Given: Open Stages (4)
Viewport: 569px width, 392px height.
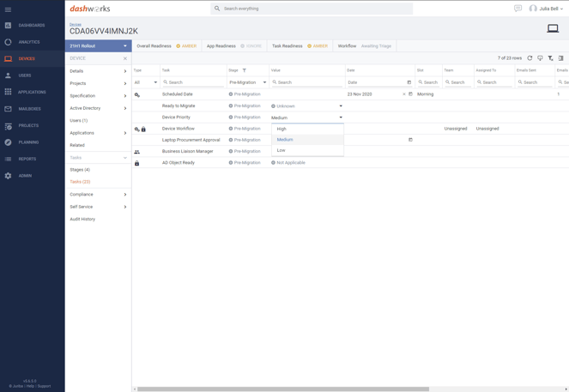Looking at the screenshot, I should pos(80,170).
